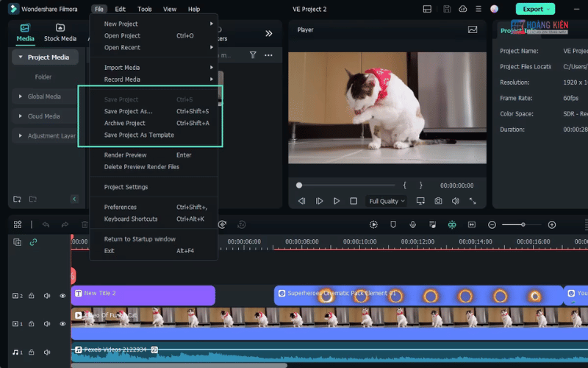This screenshot has width=588, height=368.
Task: Select the New Title 2 clip on timeline
Action: (143, 294)
